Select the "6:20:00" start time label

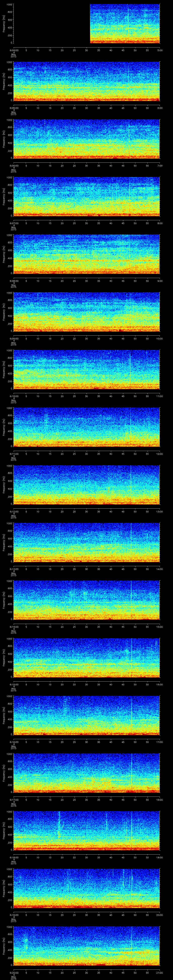[x=14, y=972]
